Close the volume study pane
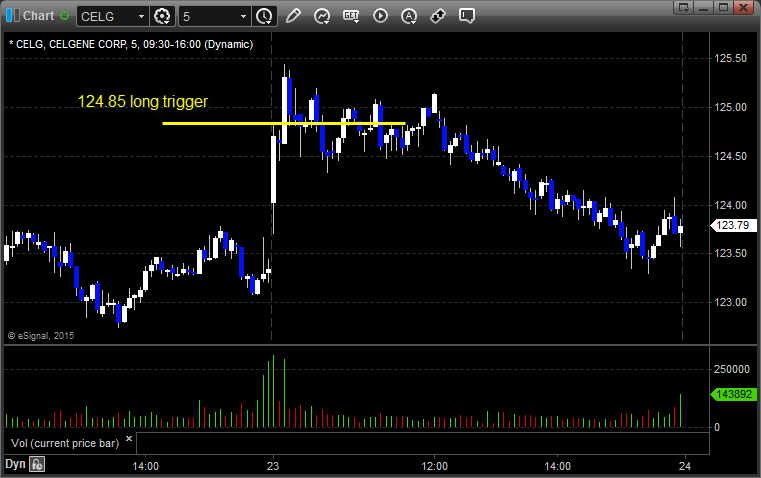This screenshot has height=478, width=761. (129, 438)
